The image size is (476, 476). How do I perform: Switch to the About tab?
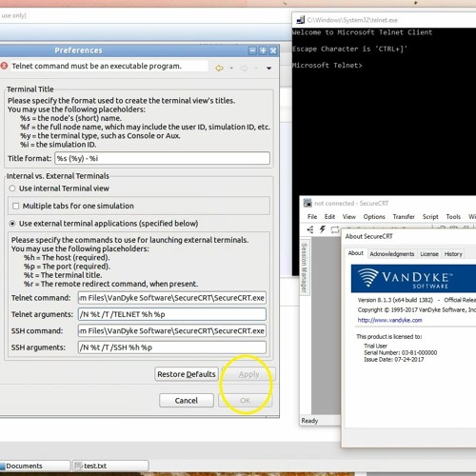click(x=355, y=253)
